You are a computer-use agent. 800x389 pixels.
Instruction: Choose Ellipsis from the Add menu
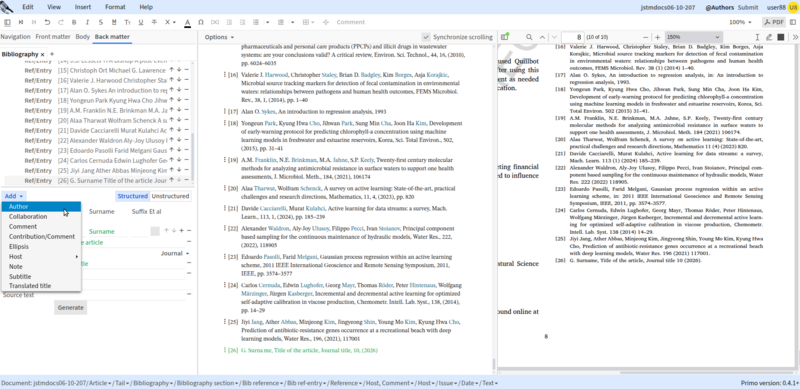point(41,247)
